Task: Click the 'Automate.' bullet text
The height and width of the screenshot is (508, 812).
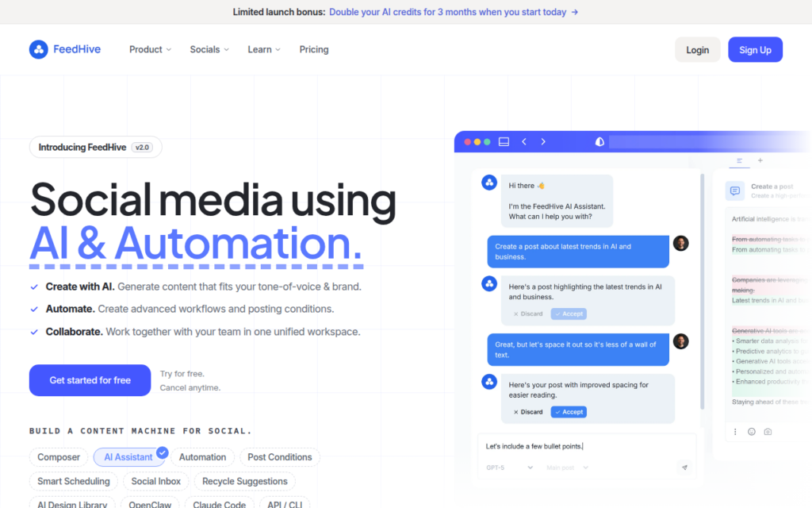Action: [x=70, y=309]
